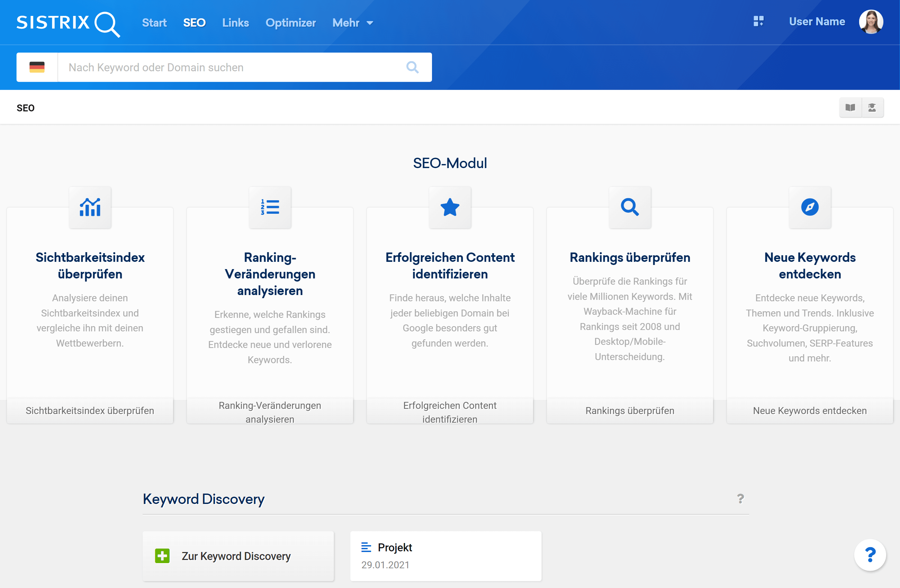Open the User Name account menu
This screenshot has height=588, width=900.
[x=817, y=21]
